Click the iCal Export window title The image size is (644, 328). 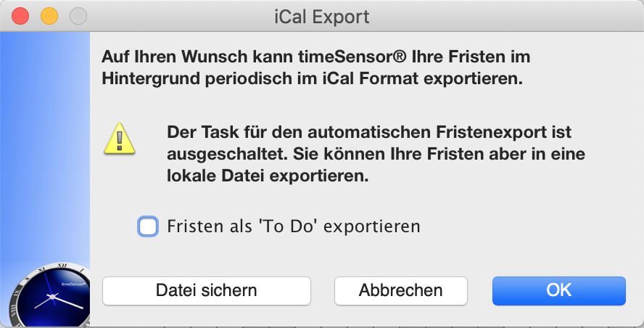[321, 17]
